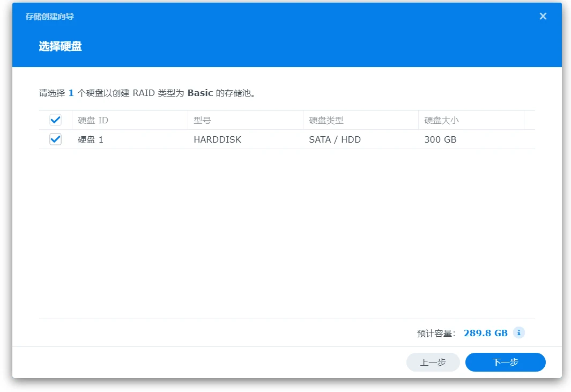Viewport: 571px width, 392px height.
Task: Click the 存储创建向导 window title
Action: click(49, 17)
